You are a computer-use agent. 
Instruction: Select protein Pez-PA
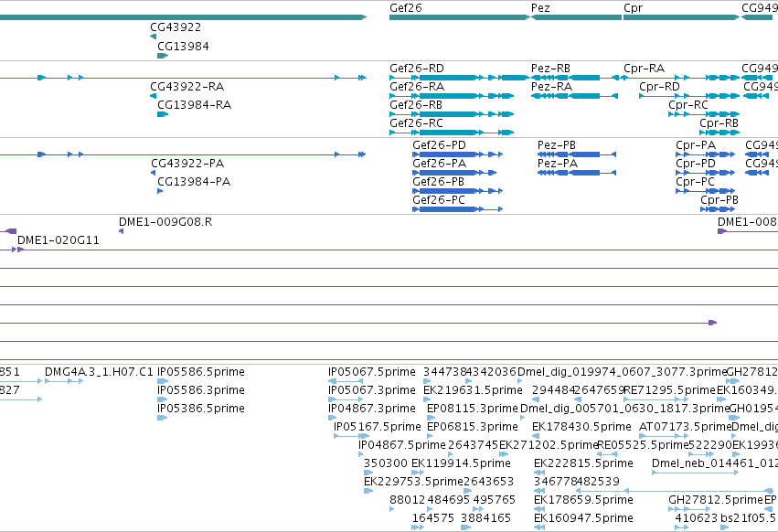tap(577, 173)
